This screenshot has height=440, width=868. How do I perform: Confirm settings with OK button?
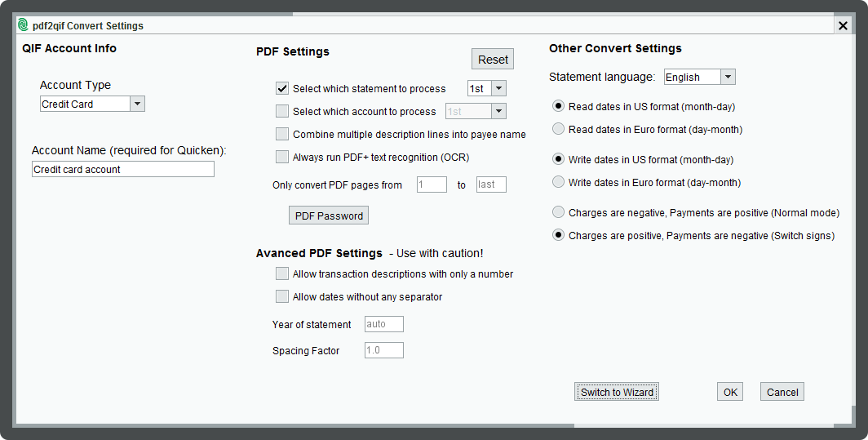(x=730, y=392)
